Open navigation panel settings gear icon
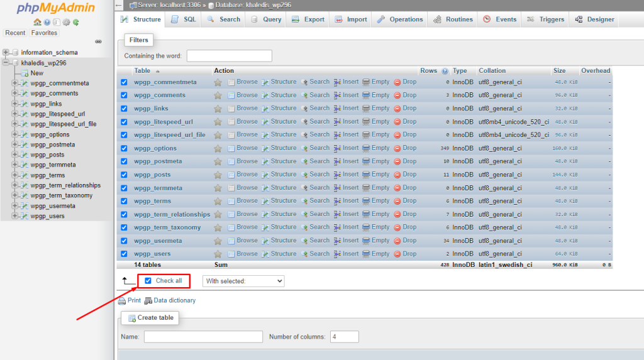The image size is (644, 360). point(66,22)
